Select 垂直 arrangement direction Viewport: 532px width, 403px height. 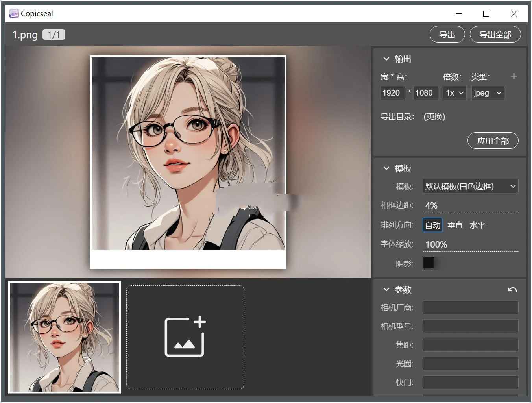coord(455,225)
